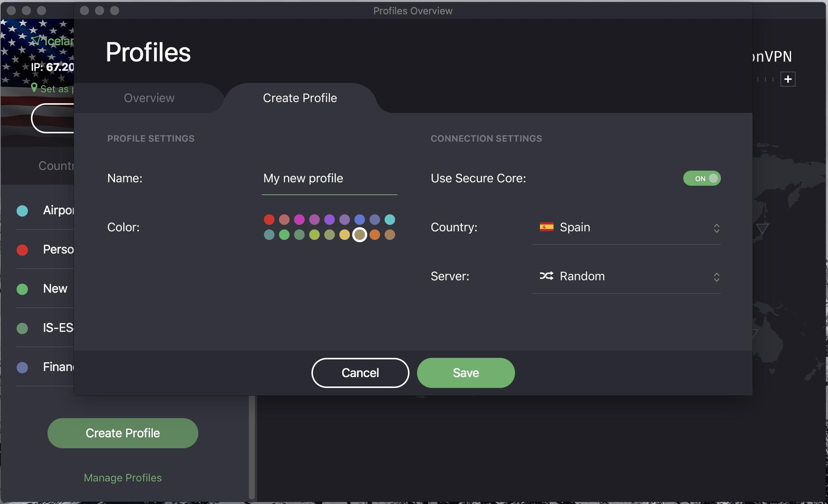Switch to Create Profile tab

300,98
